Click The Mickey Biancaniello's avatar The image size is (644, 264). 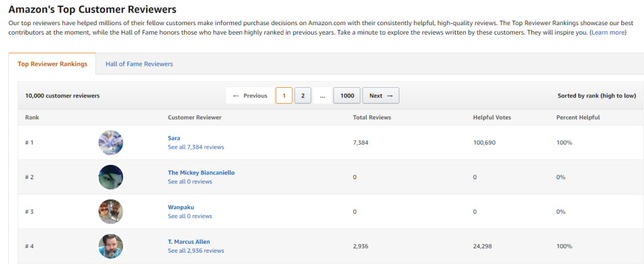[110, 177]
